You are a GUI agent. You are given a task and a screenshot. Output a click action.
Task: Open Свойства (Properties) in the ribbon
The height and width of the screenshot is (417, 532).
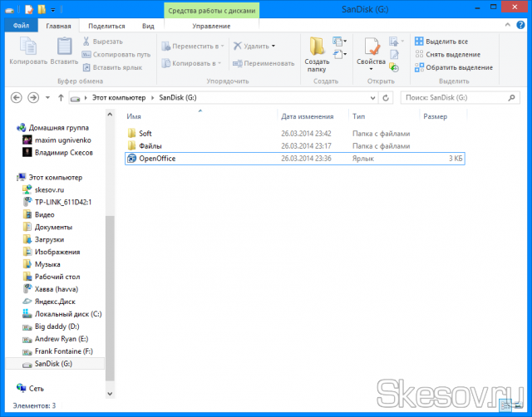click(371, 53)
